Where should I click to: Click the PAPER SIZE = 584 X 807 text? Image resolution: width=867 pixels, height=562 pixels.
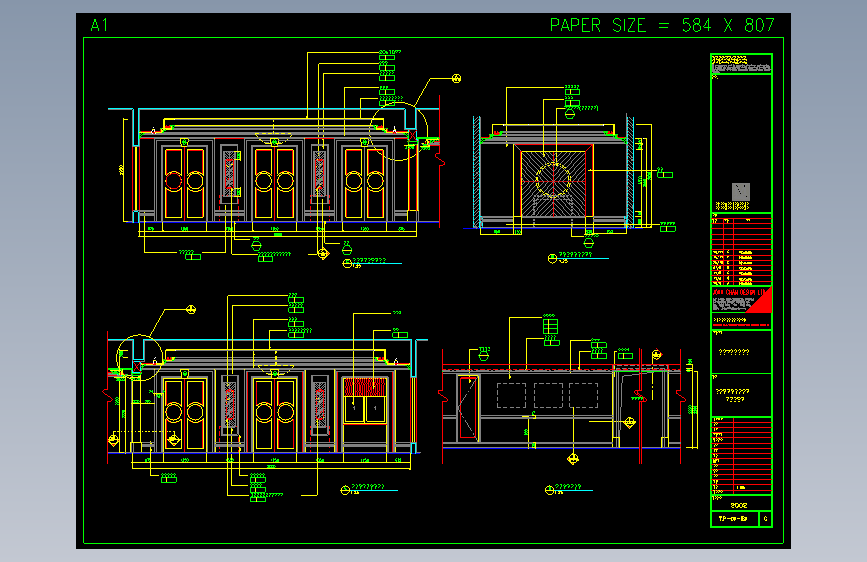point(662,25)
